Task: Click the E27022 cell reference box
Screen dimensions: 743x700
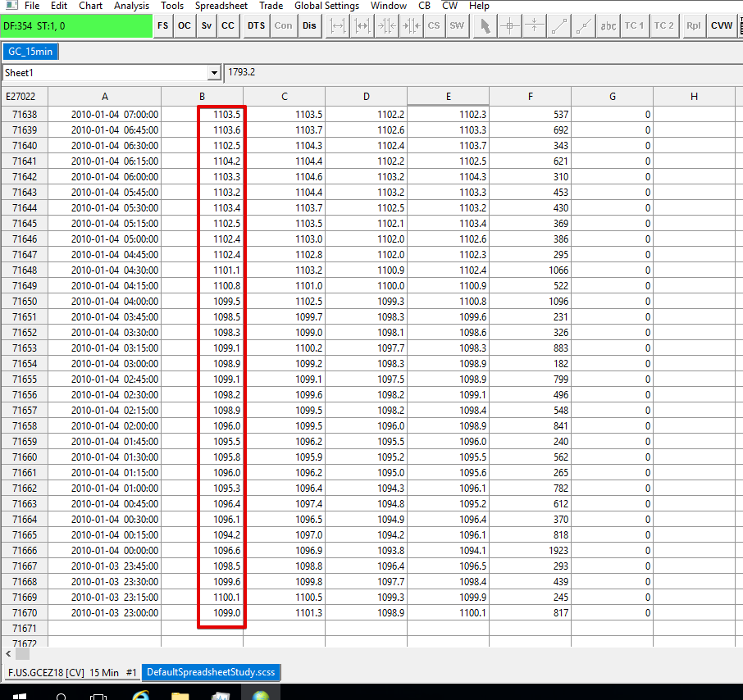Action: (x=24, y=97)
